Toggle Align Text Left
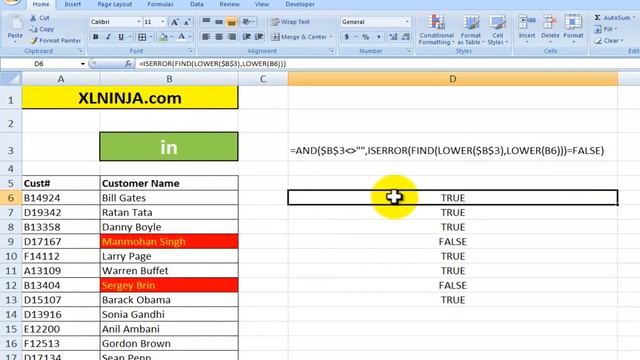 point(206,37)
